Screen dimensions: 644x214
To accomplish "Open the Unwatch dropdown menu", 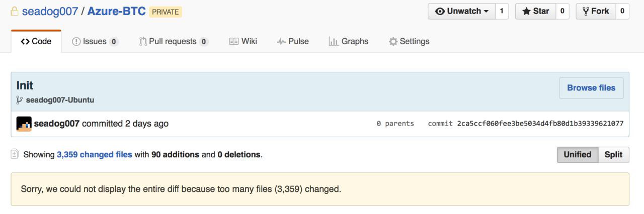I will click(x=461, y=11).
